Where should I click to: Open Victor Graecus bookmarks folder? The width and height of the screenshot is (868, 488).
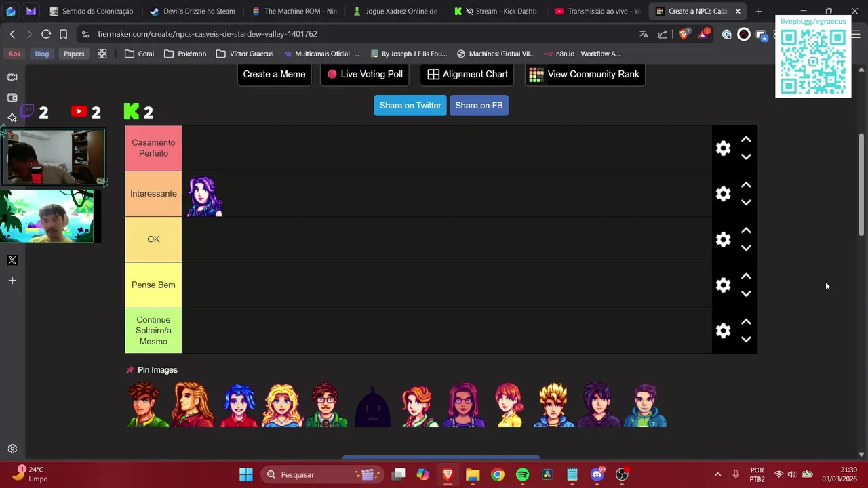click(x=245, y=54)
